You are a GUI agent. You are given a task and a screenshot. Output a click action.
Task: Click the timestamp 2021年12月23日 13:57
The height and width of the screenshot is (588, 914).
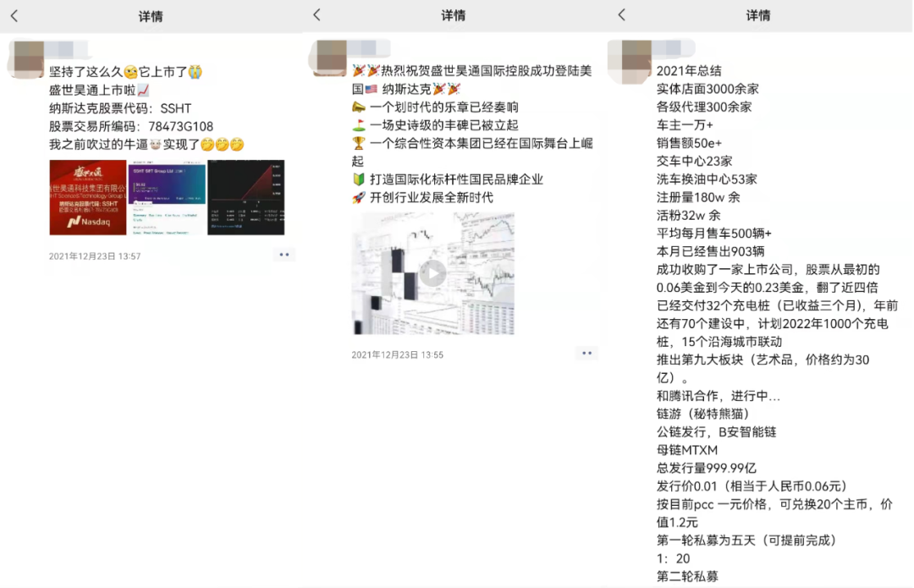coord(95,256)
